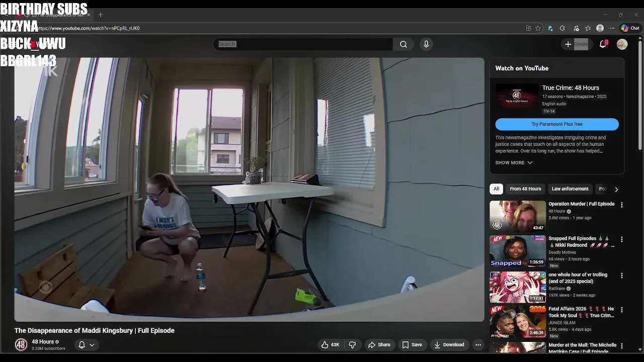Open the 48 Hours channel avatar
Viewport: 644px width, 362px height.
21,345
